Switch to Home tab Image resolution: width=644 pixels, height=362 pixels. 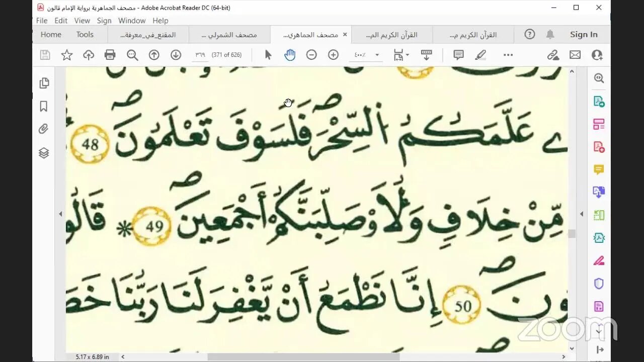(51, 35)
